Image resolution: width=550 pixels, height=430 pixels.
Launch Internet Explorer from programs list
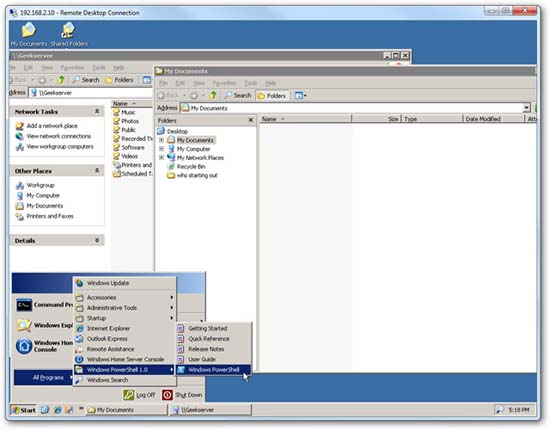coord(108,328)
